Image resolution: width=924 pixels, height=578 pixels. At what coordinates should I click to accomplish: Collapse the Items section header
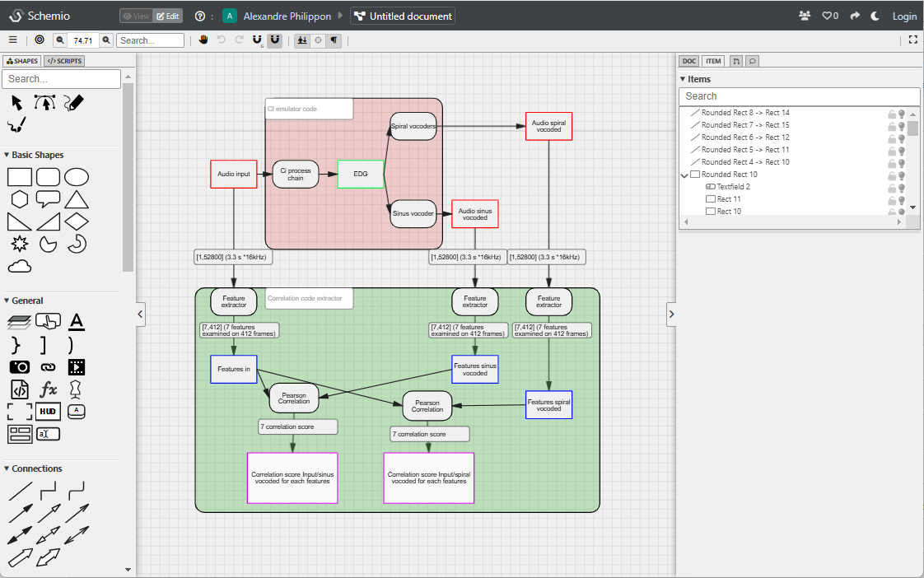[684, 78]
